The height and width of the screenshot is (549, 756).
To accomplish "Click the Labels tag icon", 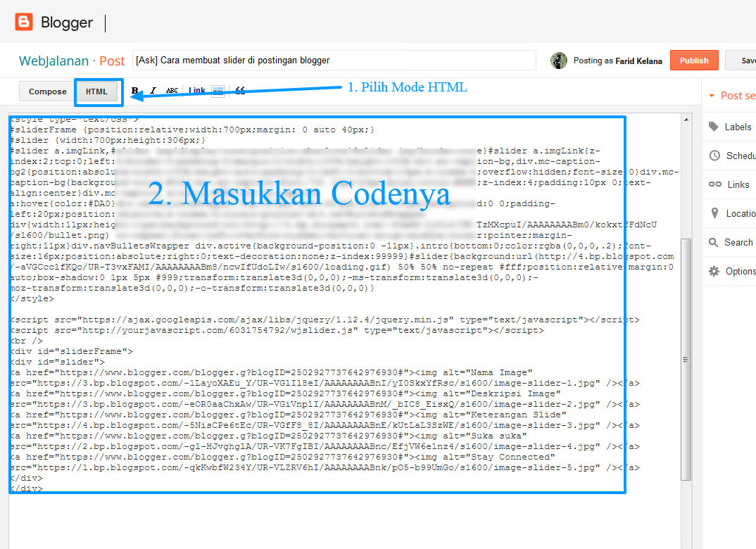I will coord(714,127).
